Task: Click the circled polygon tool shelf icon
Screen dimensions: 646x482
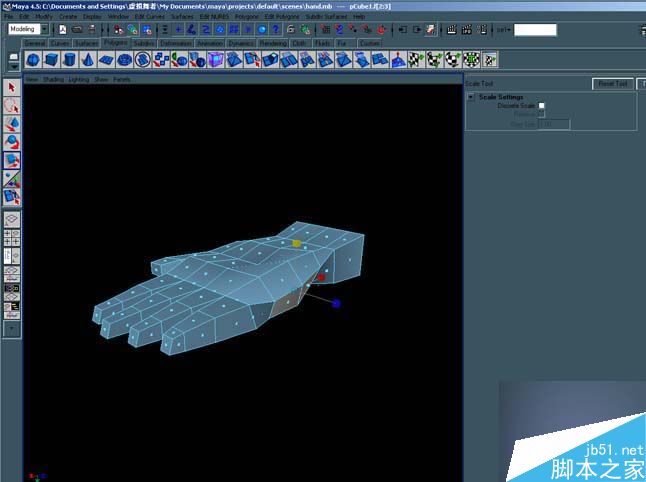Action: click(x=143, y=60)
